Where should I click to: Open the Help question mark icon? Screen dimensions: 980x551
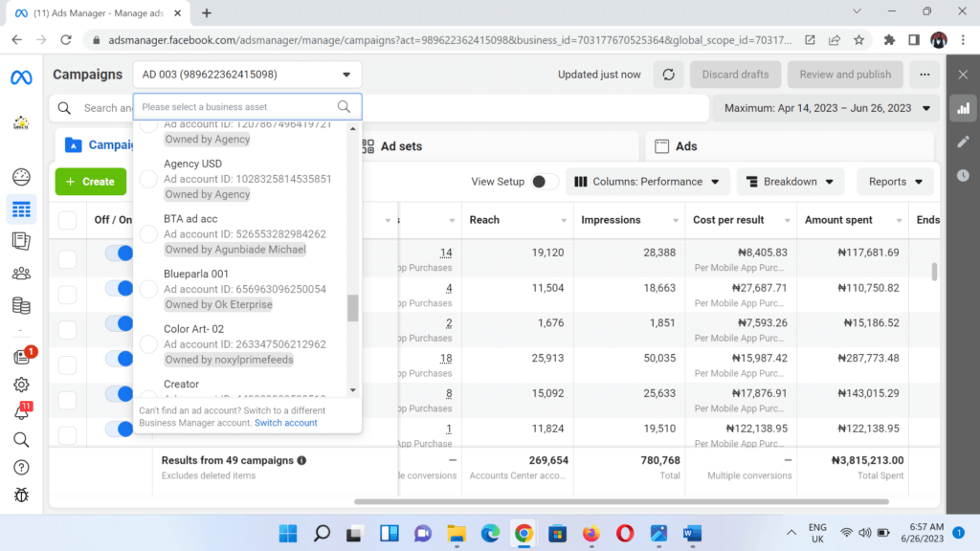pyautogui.click(x=21, y=467)
